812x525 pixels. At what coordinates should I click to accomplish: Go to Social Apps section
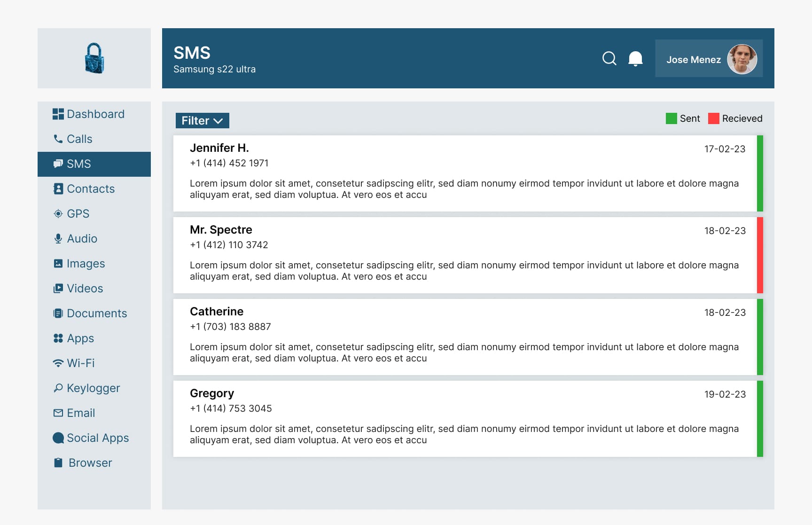coord(97,438)
